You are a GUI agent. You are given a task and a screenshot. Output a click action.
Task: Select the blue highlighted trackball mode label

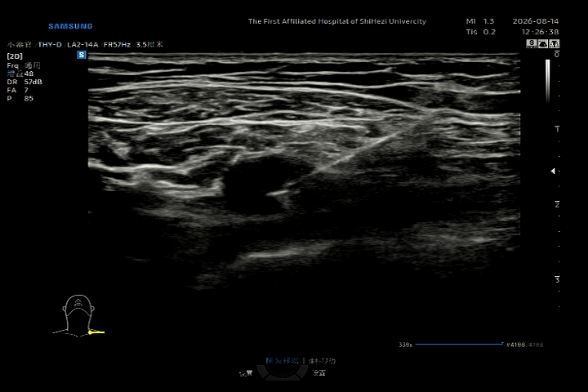point(282,360)
